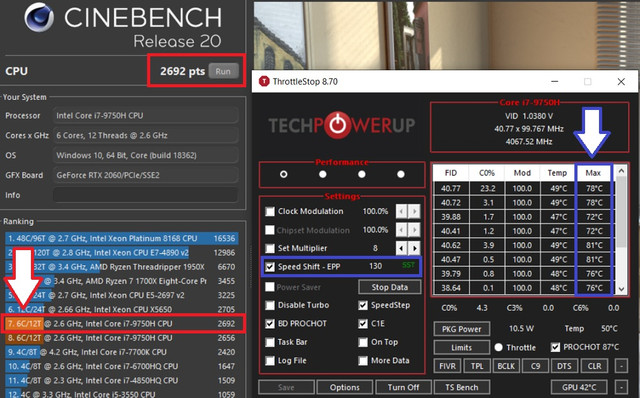Screen dimensions: 640x398
Task: Select the first Performance profile radio button
Action: tap(284, 174)
